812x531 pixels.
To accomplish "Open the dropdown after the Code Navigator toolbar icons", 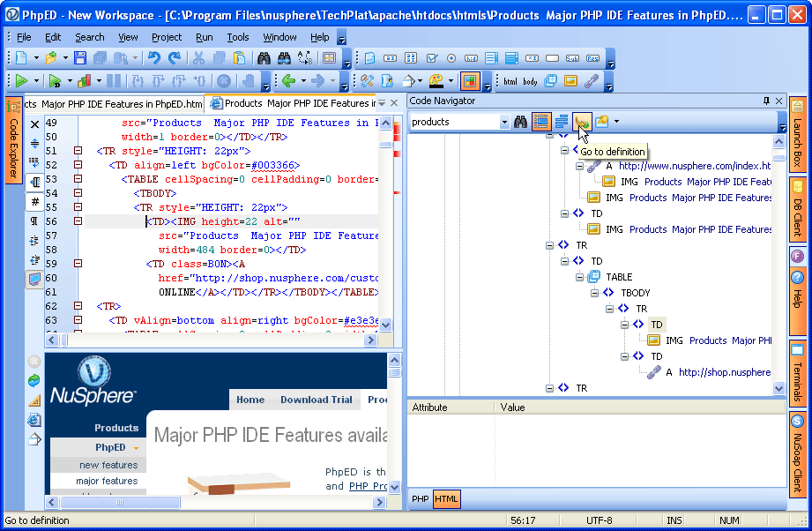I will tap(616, 122).
